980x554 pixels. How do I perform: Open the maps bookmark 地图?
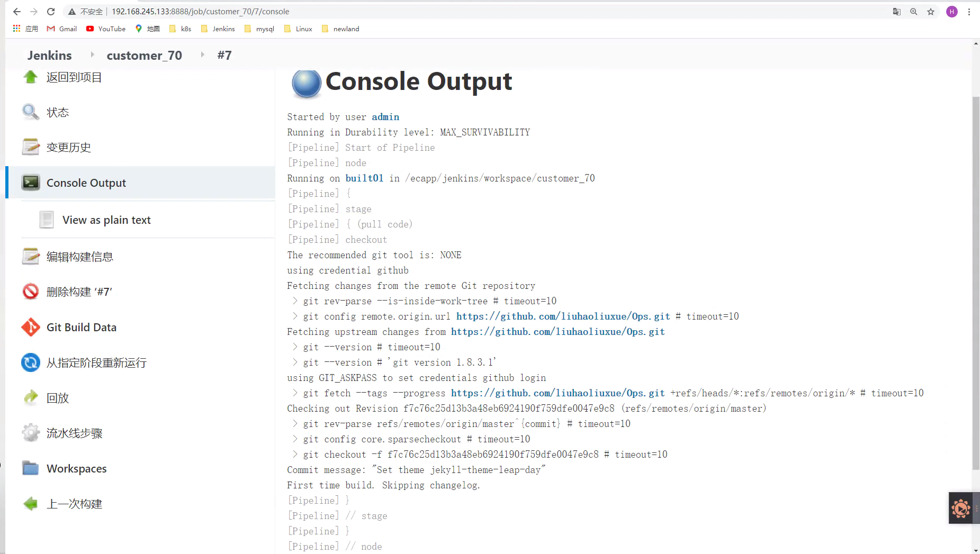tap(147, 29)
